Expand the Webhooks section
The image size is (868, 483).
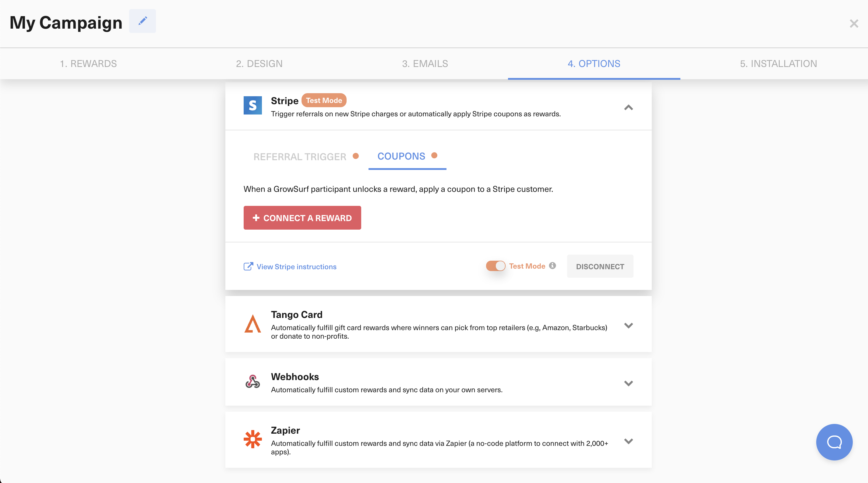coord(628,383)
